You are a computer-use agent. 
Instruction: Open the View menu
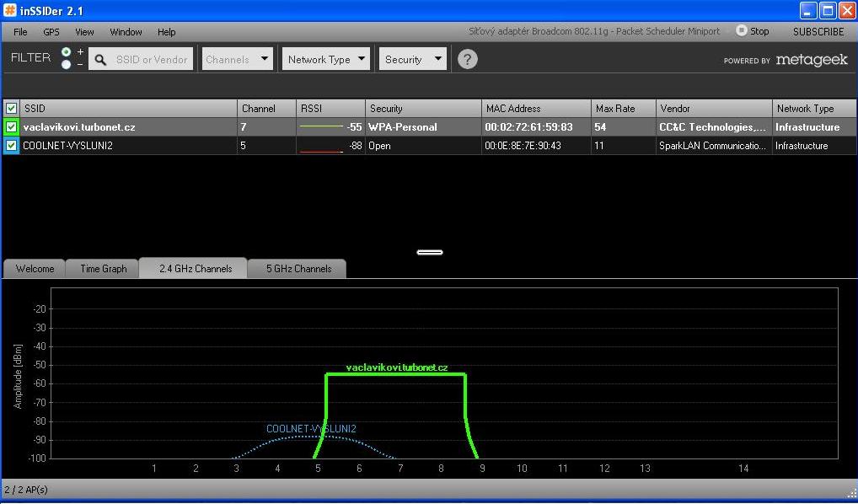point(84,32)
